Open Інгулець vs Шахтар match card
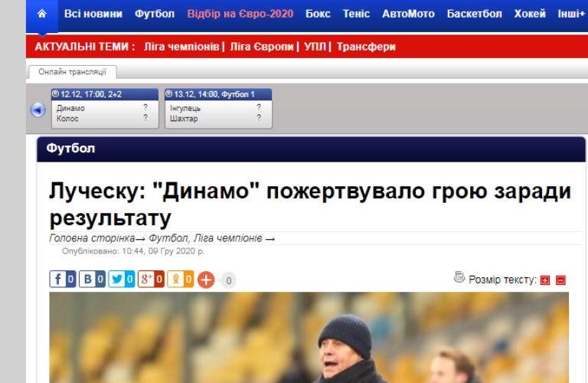The height and width of the screenshot is (383, 588). [x=218, y=109]
